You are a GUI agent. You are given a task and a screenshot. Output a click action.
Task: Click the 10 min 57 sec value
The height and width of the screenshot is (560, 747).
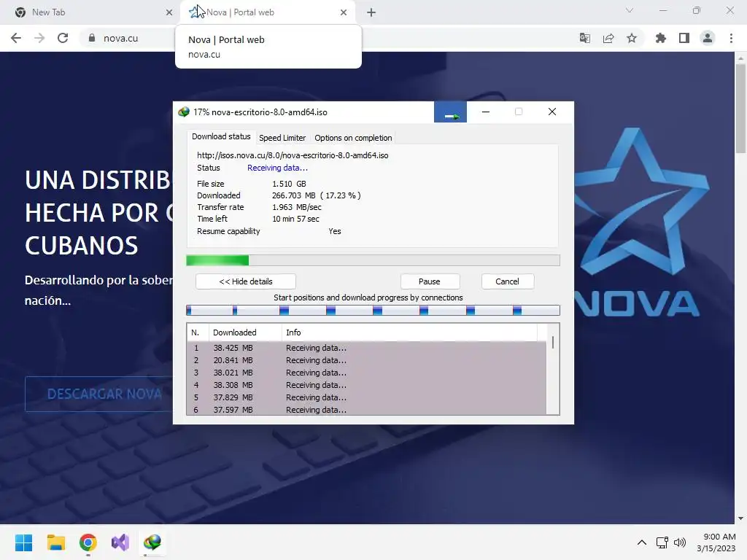pos(296,219)
